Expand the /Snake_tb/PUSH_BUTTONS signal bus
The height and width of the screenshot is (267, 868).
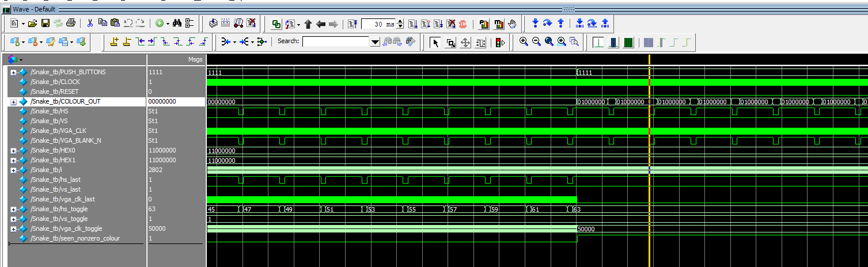tap(13, 73)
